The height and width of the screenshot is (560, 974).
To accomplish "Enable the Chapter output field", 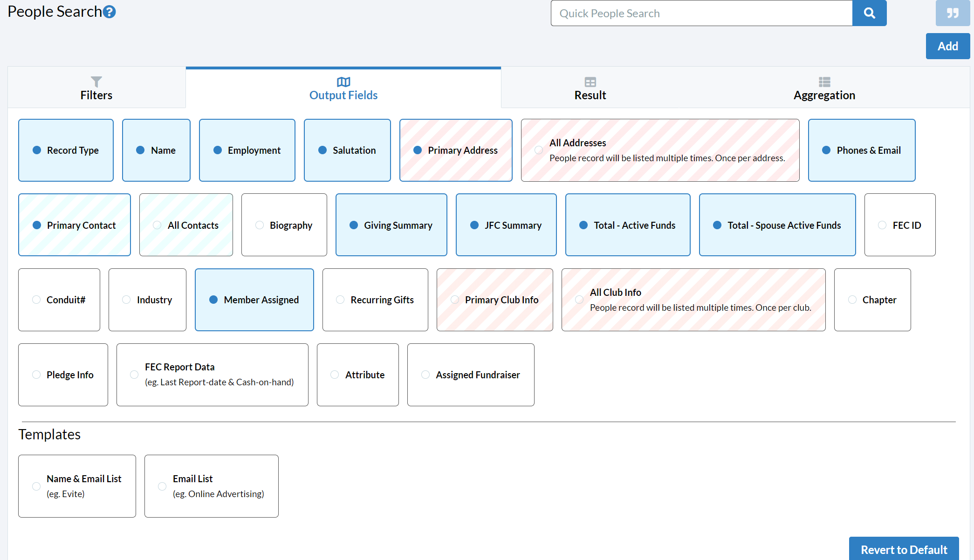I will [x=872, y=300].
